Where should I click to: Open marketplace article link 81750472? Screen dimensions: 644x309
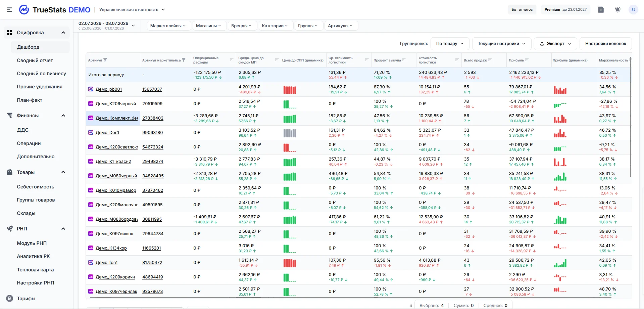pos(152,263)
